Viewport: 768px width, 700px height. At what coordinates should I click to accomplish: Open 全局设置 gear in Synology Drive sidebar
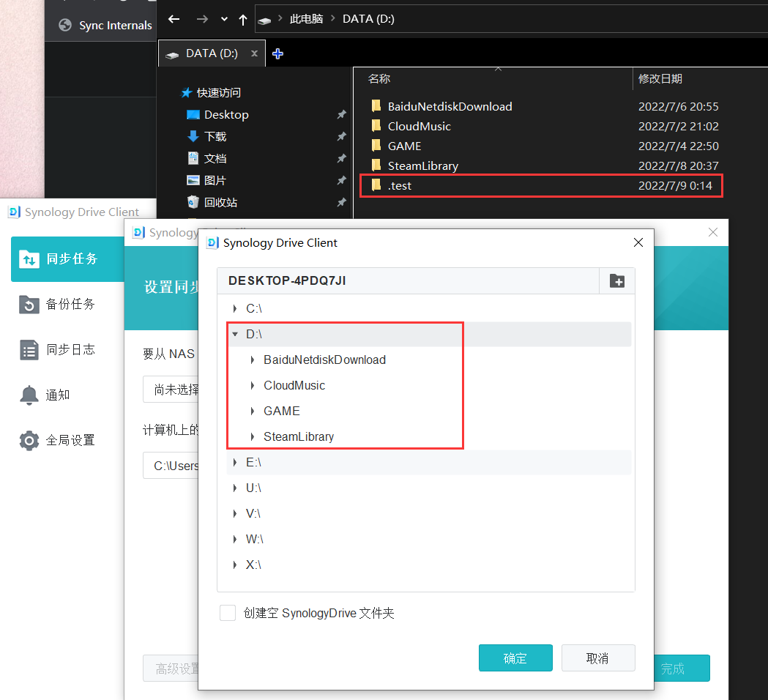(57, 440)
